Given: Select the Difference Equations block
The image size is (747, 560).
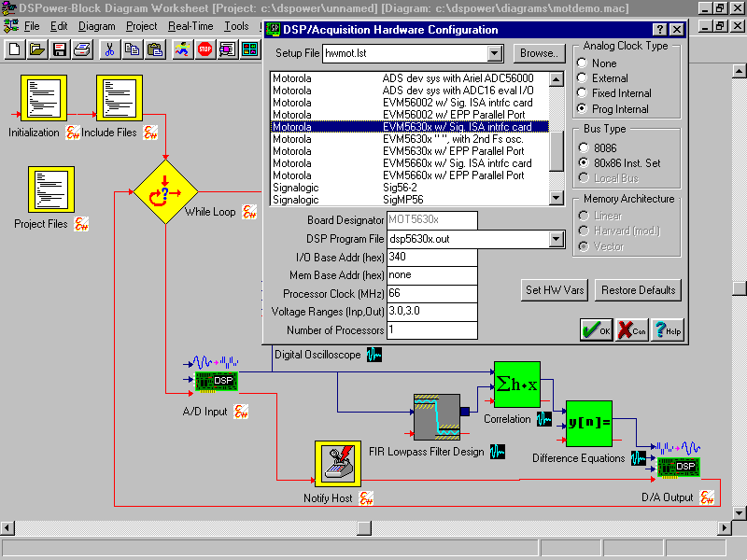Looking at the screenshot, I should tap(589, 424).
